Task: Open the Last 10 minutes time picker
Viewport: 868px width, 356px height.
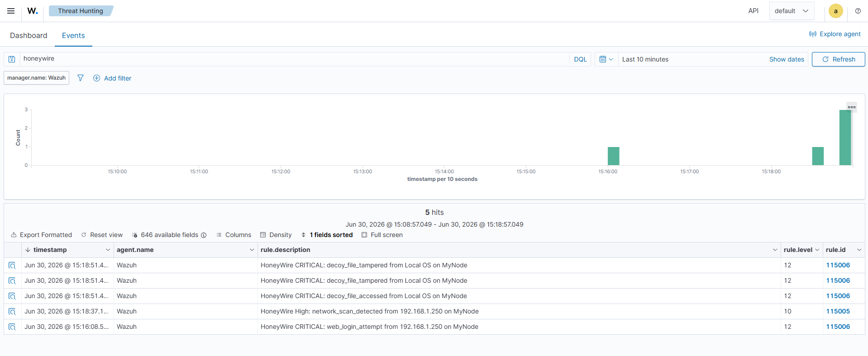Action: pyautogui.click(x=645, y=59)
